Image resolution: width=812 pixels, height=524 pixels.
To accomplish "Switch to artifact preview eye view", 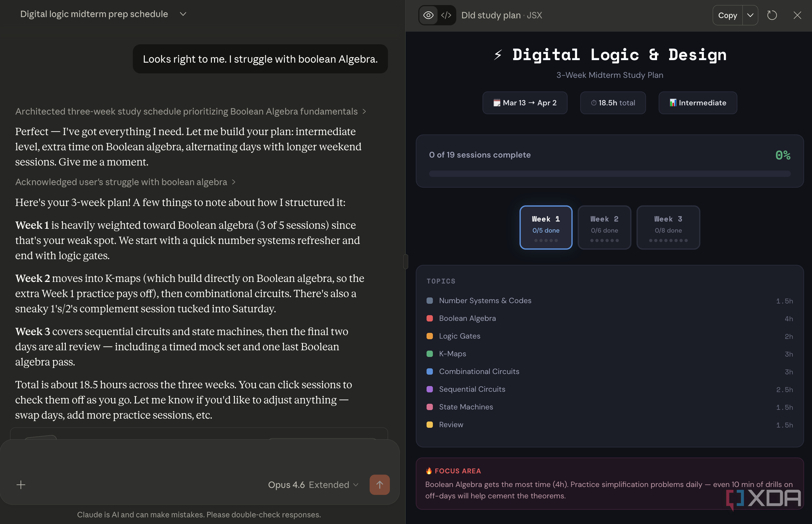I will click(x=428, y=15).
